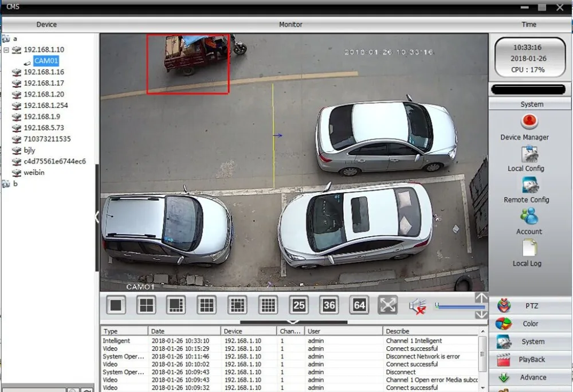Image resolution: width=573 pixels, height=392 pixels.
Task: Sort log by Type column
Action: (124, 331)
